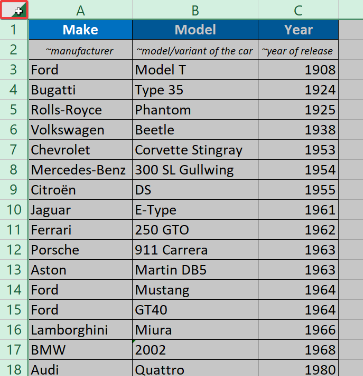Select the Beetle cell

[195, 130]
